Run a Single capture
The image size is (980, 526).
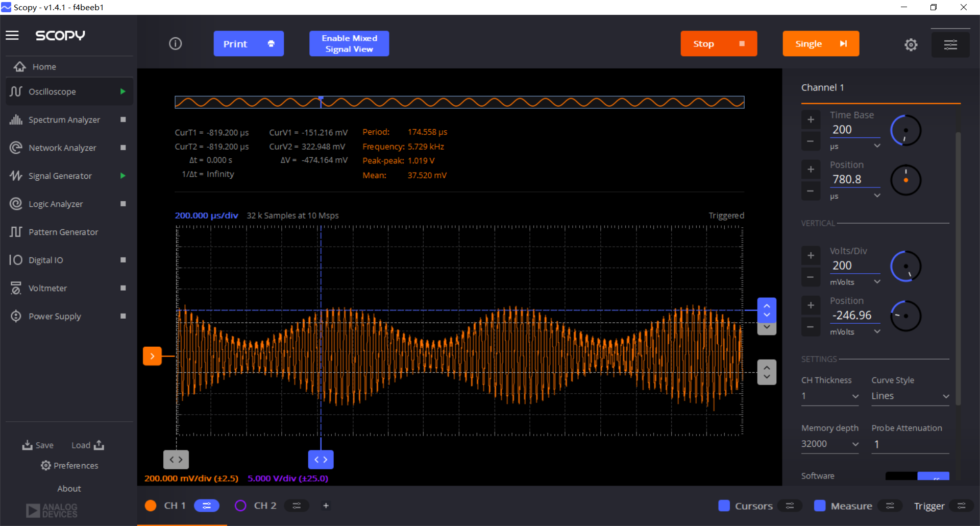click(821, 44)
